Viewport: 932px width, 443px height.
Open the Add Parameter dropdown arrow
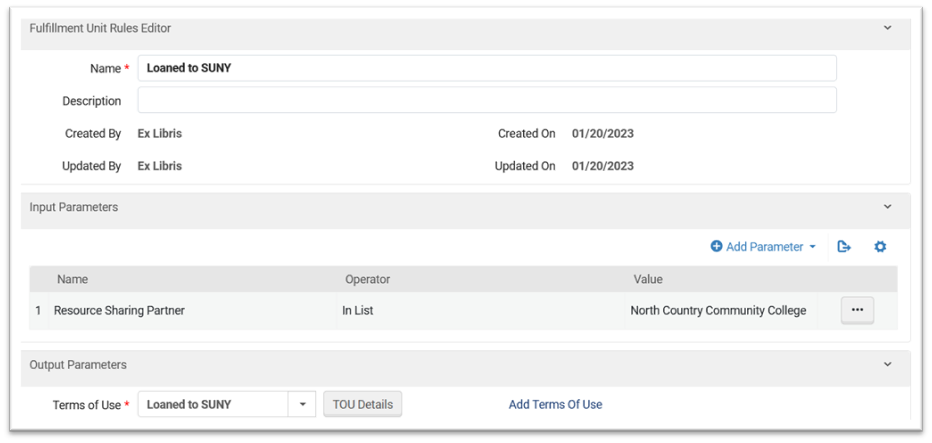(813, 247)
